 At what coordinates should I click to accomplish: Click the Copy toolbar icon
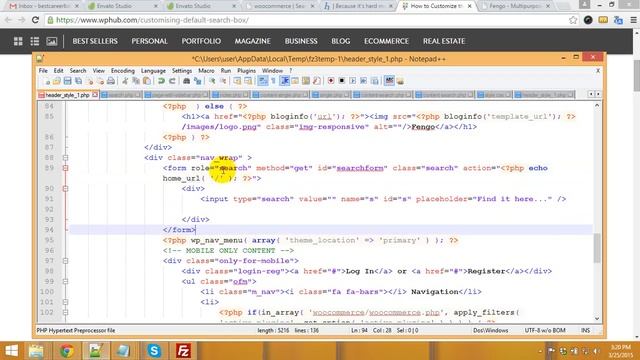point(136,81)
